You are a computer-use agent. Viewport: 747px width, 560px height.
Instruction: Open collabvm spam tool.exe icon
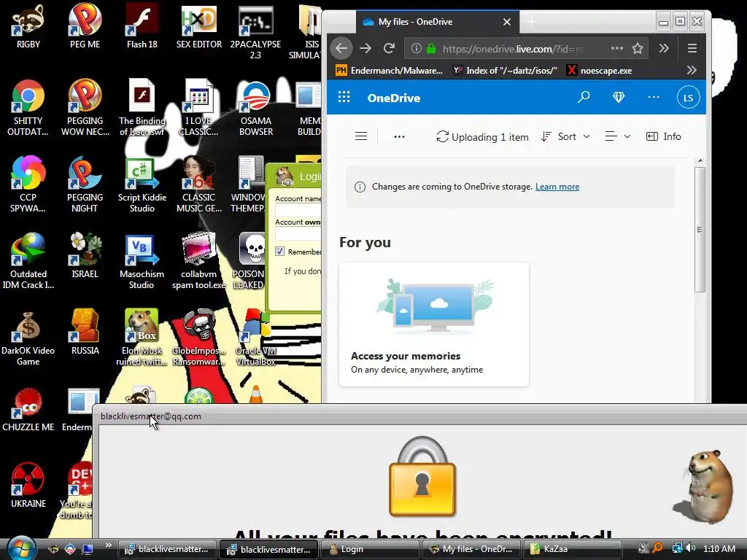[198, 262]
